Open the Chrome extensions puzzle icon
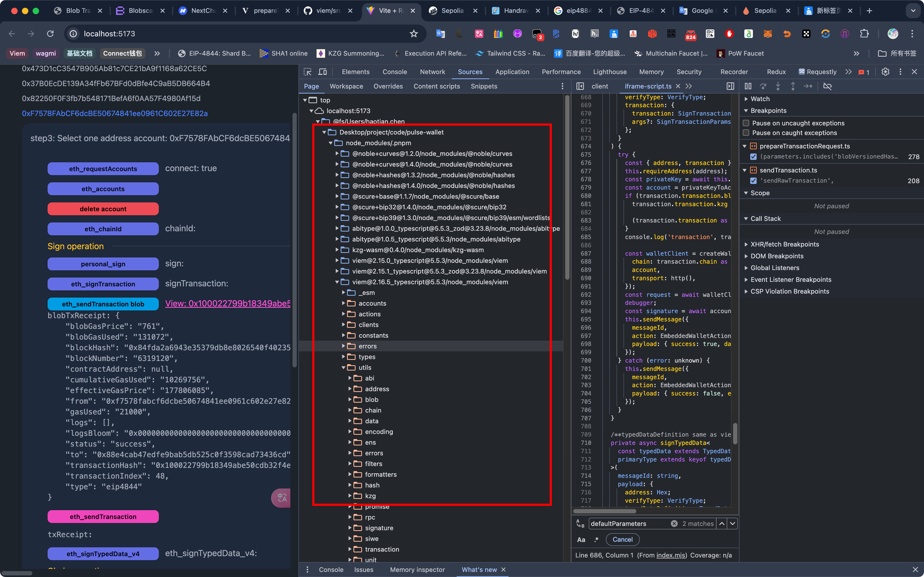 (864, 34)
